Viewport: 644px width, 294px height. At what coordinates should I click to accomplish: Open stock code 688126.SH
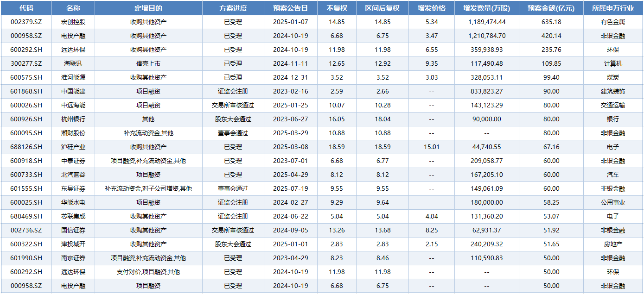point(26,147)
